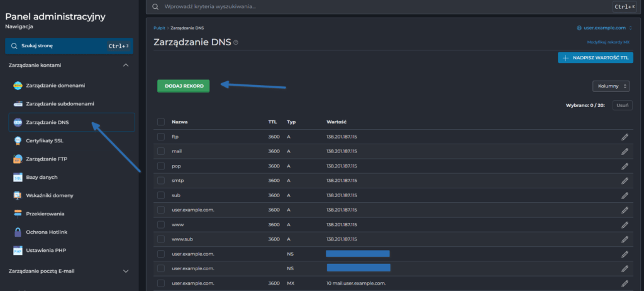Screen dimensions: 644x291
Task: Check the box next to www.sub record
Action: click(x=161, y=239)
